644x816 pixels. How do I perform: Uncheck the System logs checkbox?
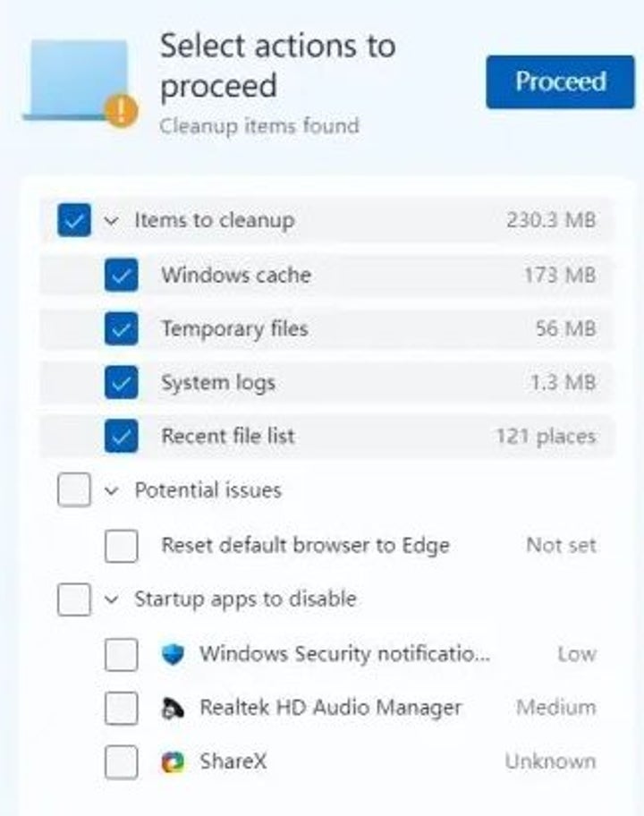[x=121, y=384]
